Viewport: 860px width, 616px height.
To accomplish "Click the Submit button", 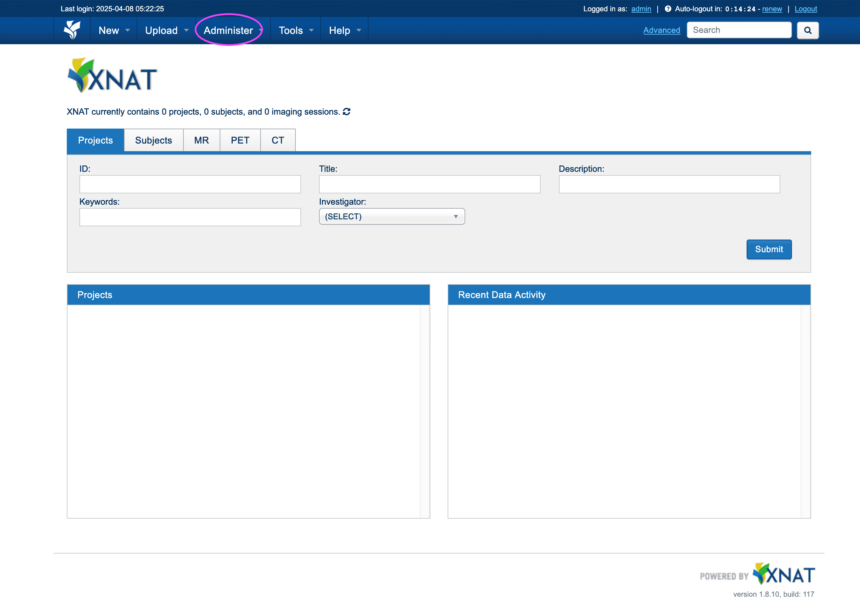I will point(769,249).
